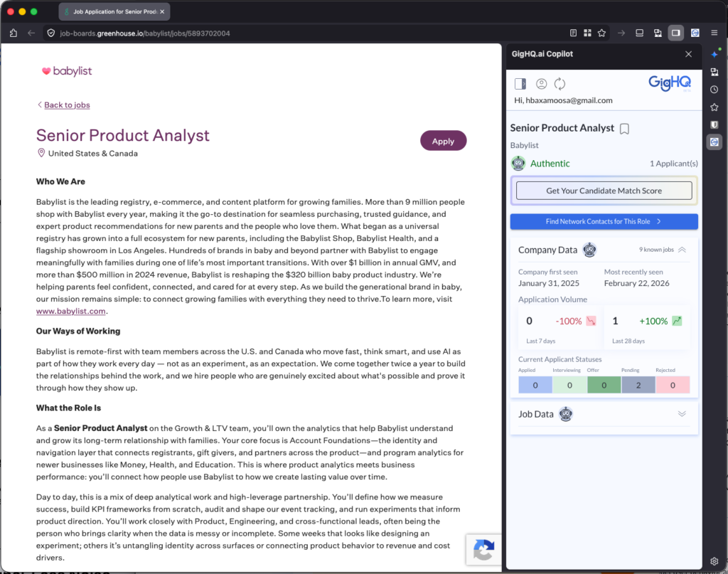Go back in browser history

(x=31, y=33)
